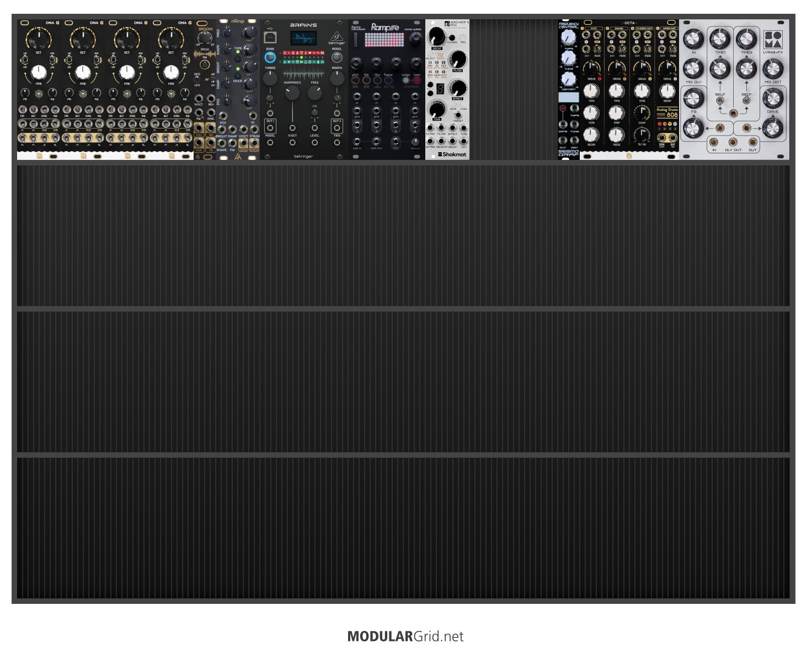Hit the red trigger button on Seismograf
812x648 pixels.
[563, 108]
